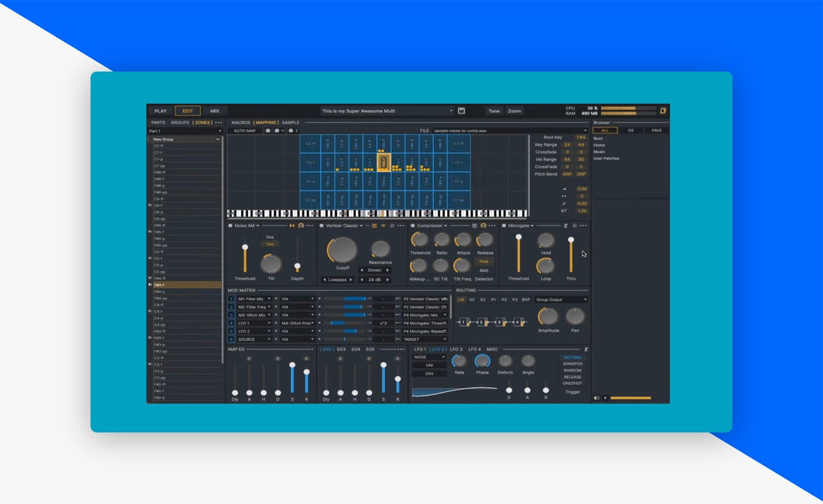Click the orange note icon beside CPU meter
This screenshot has height=504, width=823.
[x=663, y=111]
